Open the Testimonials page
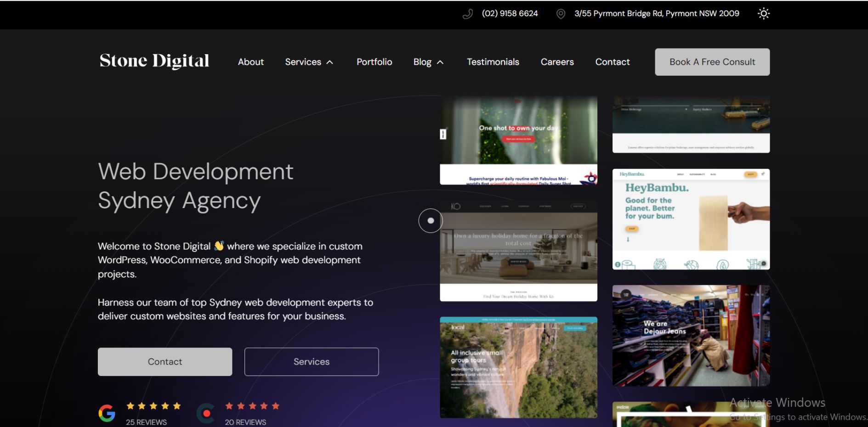The image size is (868, 427). pyautogui.click(x=493, y=62)
